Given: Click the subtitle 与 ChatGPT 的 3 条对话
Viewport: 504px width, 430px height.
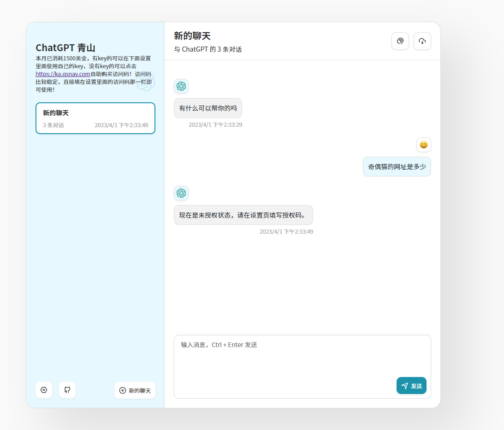Looking at the screenshot, I should tap(208, 49).
